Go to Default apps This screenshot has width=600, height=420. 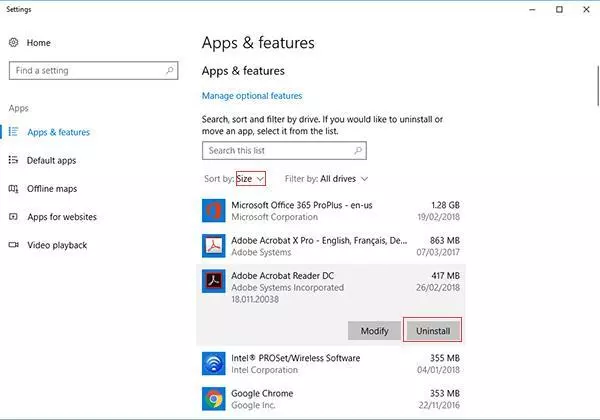(51, 160)
